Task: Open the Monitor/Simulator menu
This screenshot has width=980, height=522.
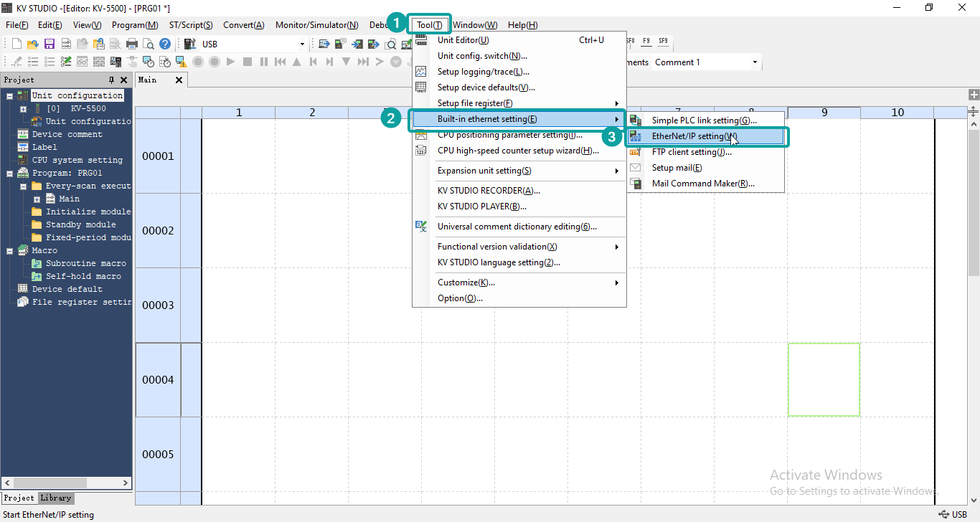Action: (x=316, y=25)
